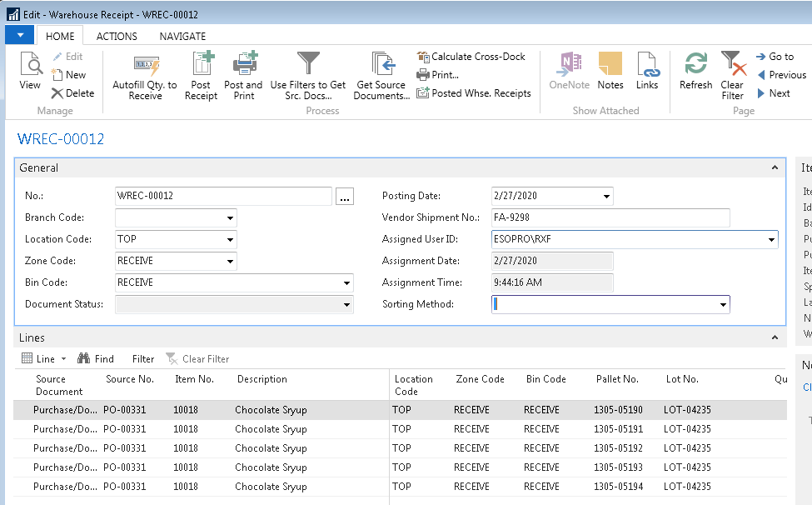Screen dimensions: 812x505
Task: Open the Posting Date dropdown
Action: pyautogui.click(x=605, y=197)
